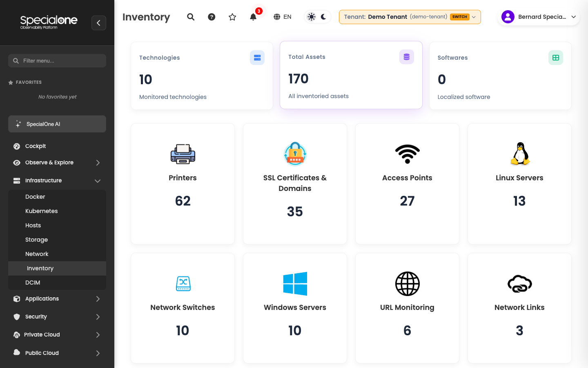The height and width of the screenshot is (368, 588).
Task: Click the Network Links cloud-chain icon
Action: click(x=520, y=284)
